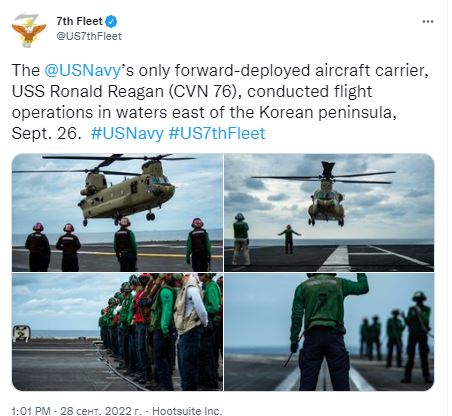This screenshot has width=452, height=416.
Task: Click the 1:01 PM timestamp
Action: click(x=31, y=411)
